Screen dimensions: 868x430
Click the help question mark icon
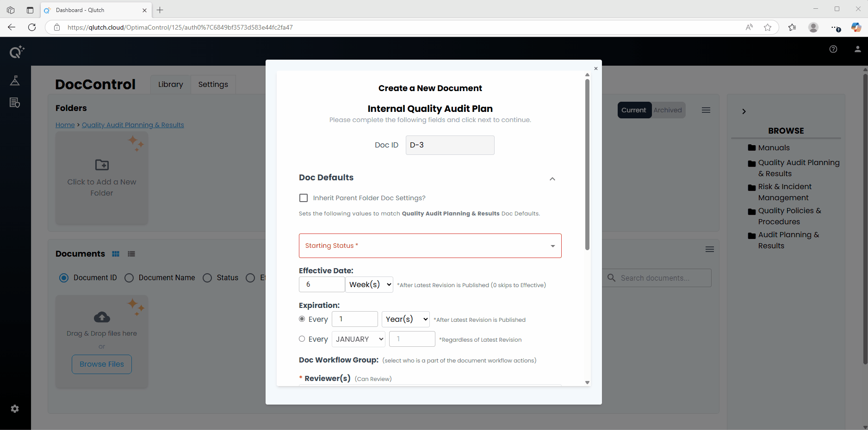[x=833, y=49]
